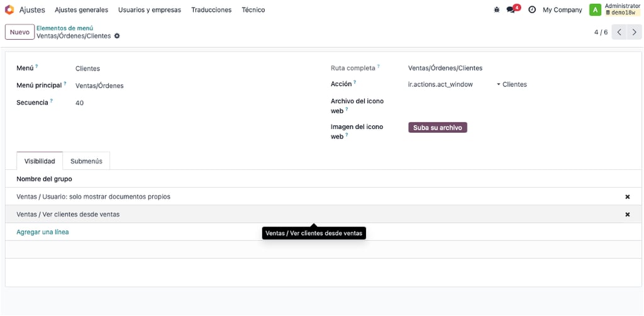The width and height of the screenshot is (644, 316).
Task: Click the gear icon beside Ventas/Órdenes/Clientes
Action: [x=117, y=36]
